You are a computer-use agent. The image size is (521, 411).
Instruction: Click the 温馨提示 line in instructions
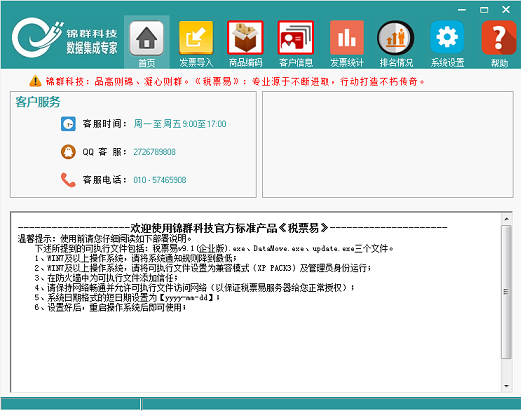pyautogui.click(x=105, y=239)
